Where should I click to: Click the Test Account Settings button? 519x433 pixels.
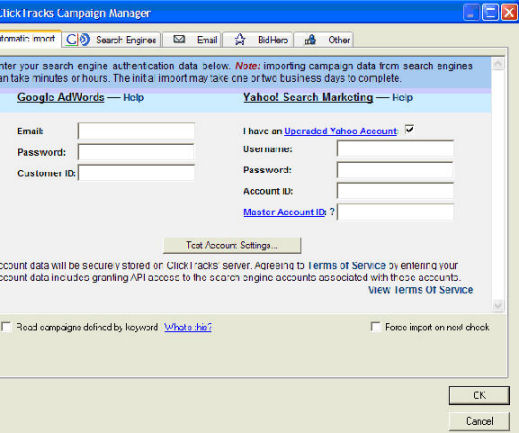point(232,245)
